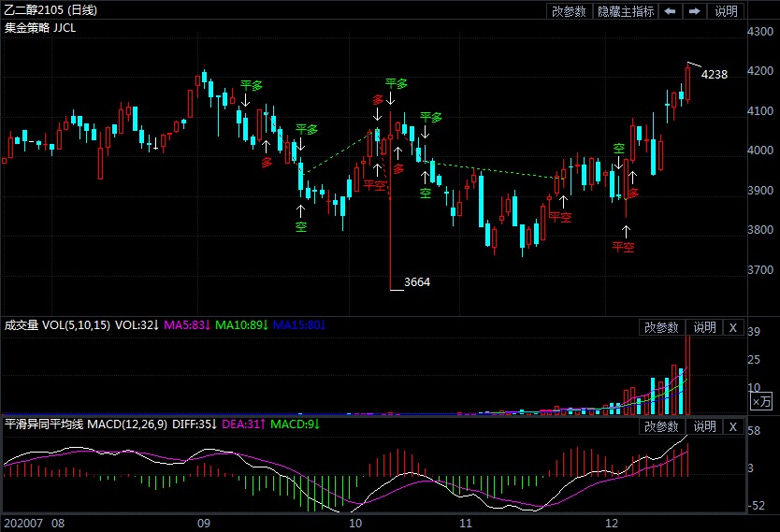Click the 08 month marker on the time axis
Viewport: 780px width, 532px height.
58,523
